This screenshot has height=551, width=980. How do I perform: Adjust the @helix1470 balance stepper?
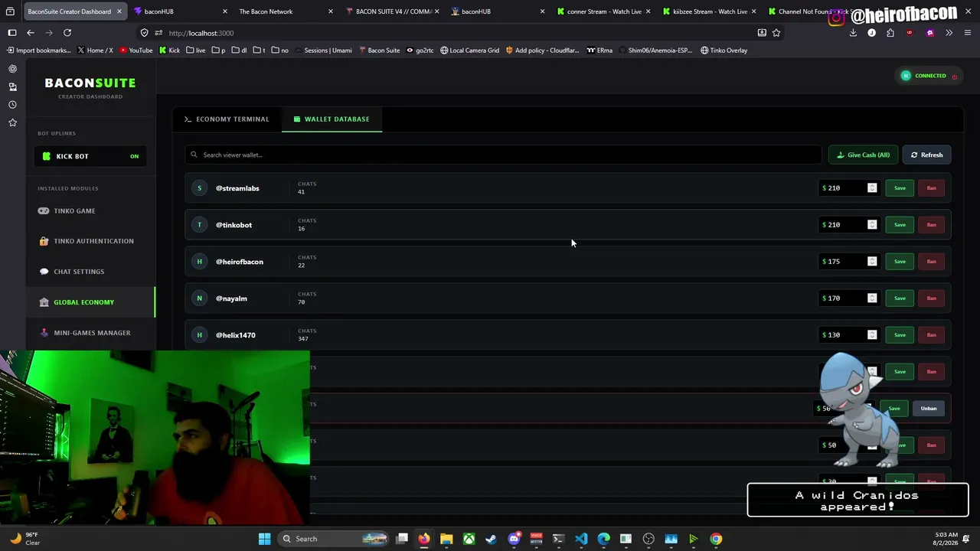pyautogui.click(x=872, y=335)
